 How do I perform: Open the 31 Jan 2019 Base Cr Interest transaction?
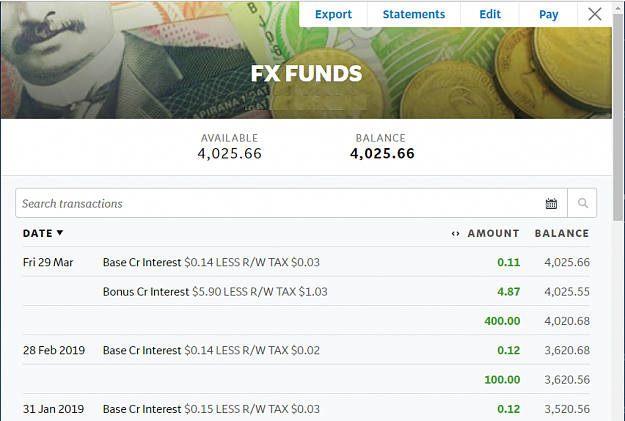(x=306, y=409)
